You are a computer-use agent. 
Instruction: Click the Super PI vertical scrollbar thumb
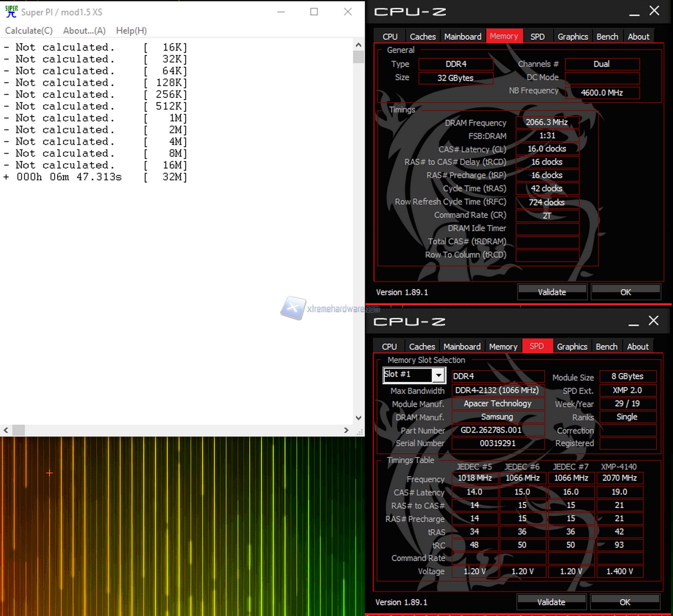point(358,57)
